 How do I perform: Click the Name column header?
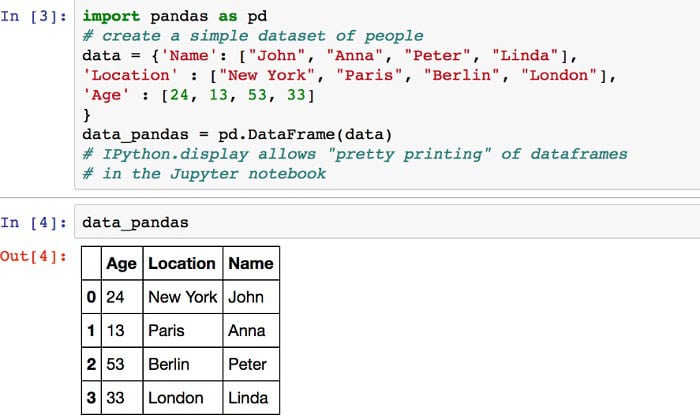[x=251, y=263]
